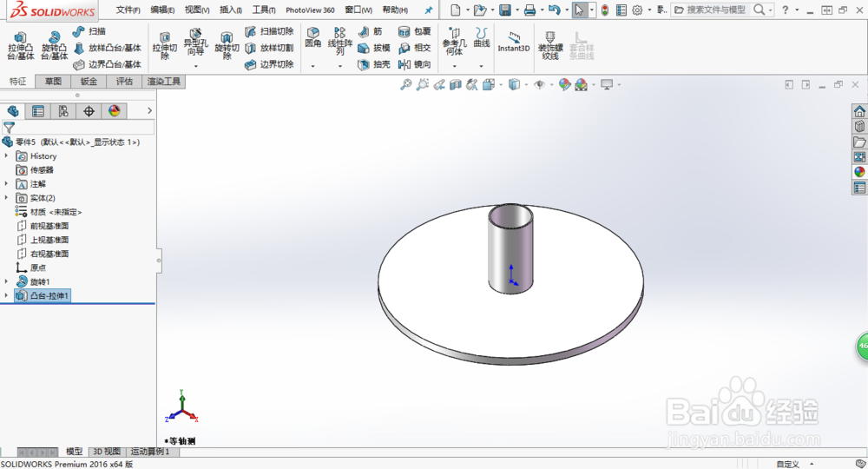Expand the manager pane chevron arrow
This screenshot has width=868, height=469.
[149, 111]
